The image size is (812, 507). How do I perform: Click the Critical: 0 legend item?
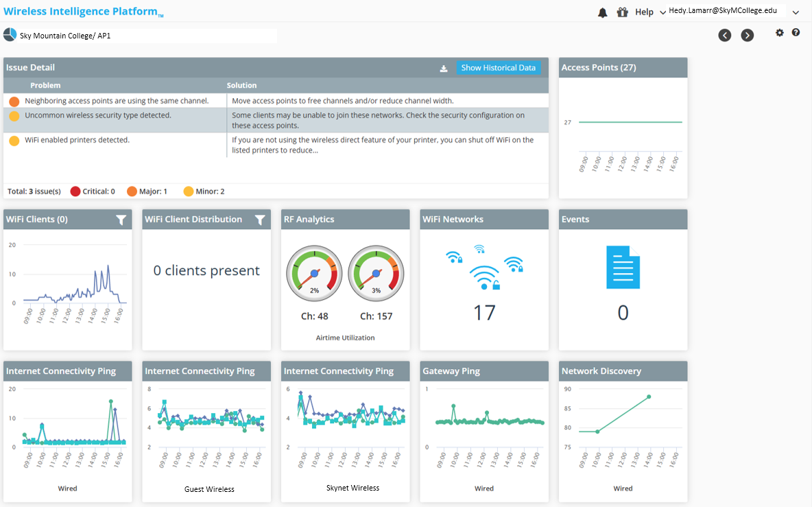point(93,191)
